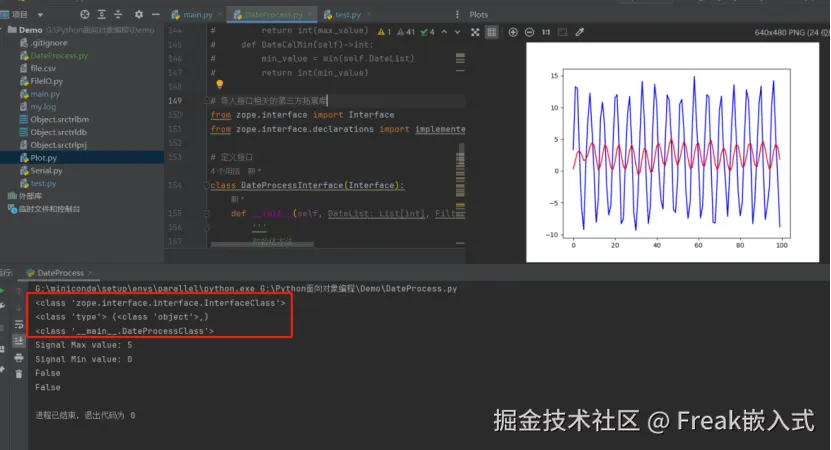Image resolution: width=831 pixels, height=450 pixels.
Task: Click the yellow lightbulb intention icon
Action: pyautogui.click(x=219, y=84)
